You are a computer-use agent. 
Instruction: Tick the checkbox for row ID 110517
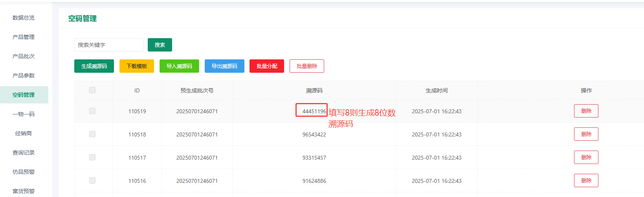[x=92, y=157]
